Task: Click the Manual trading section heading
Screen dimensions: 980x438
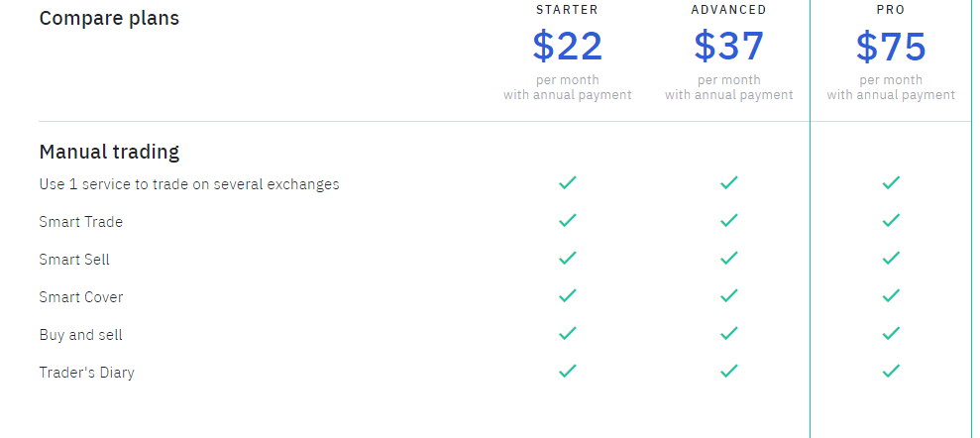Action: [109, 152]
